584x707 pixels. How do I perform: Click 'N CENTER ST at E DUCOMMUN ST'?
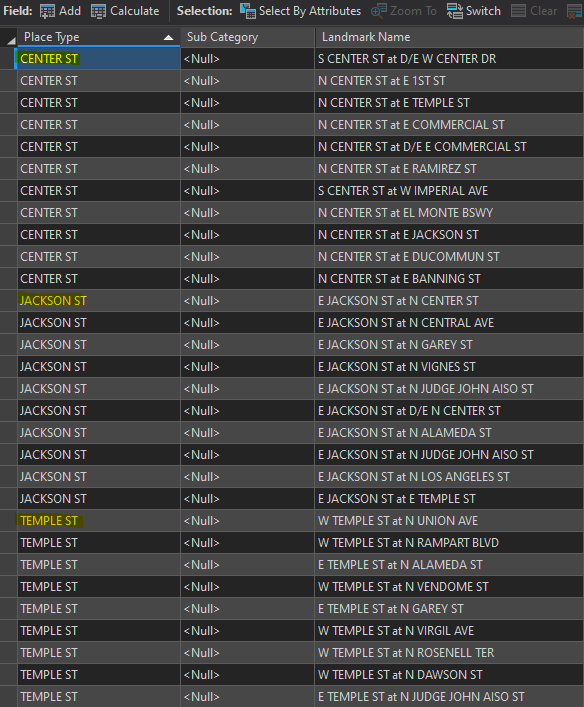click(409, 257)
